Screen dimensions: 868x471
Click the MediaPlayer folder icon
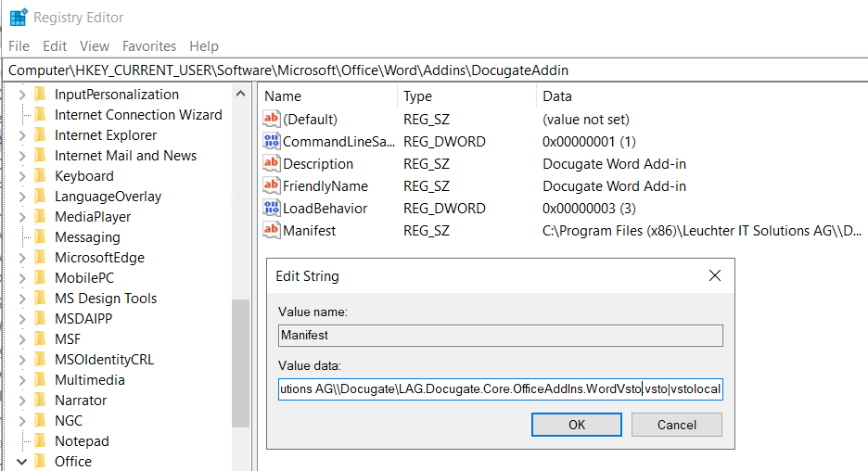pyautogui.click(x=41, y=216)
